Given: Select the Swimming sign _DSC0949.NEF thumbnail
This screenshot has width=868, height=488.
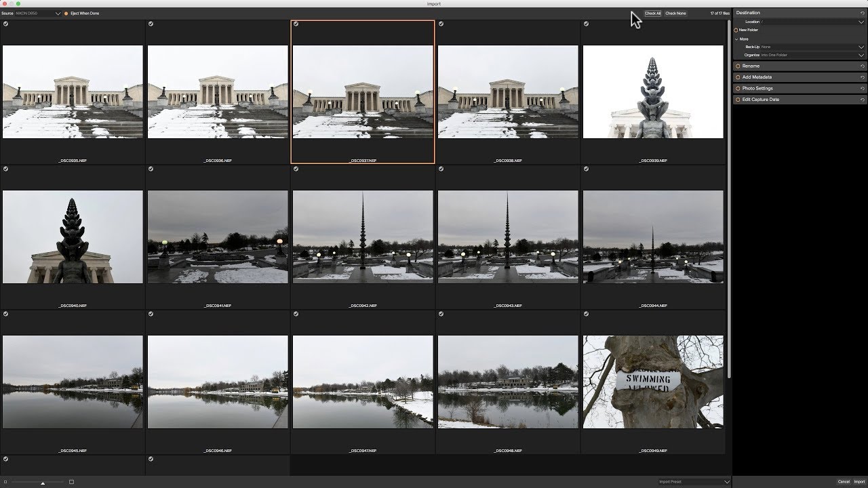Looking at the screenshot, I should [653, 382].
